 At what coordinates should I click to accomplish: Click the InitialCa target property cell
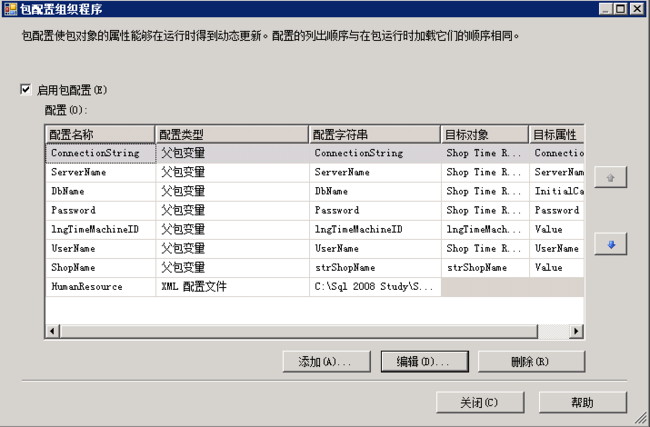(x=557, y=191)
